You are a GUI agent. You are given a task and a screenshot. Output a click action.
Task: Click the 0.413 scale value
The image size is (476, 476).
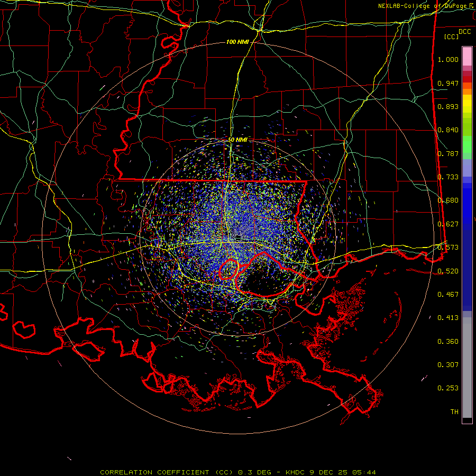coord(448,318)
